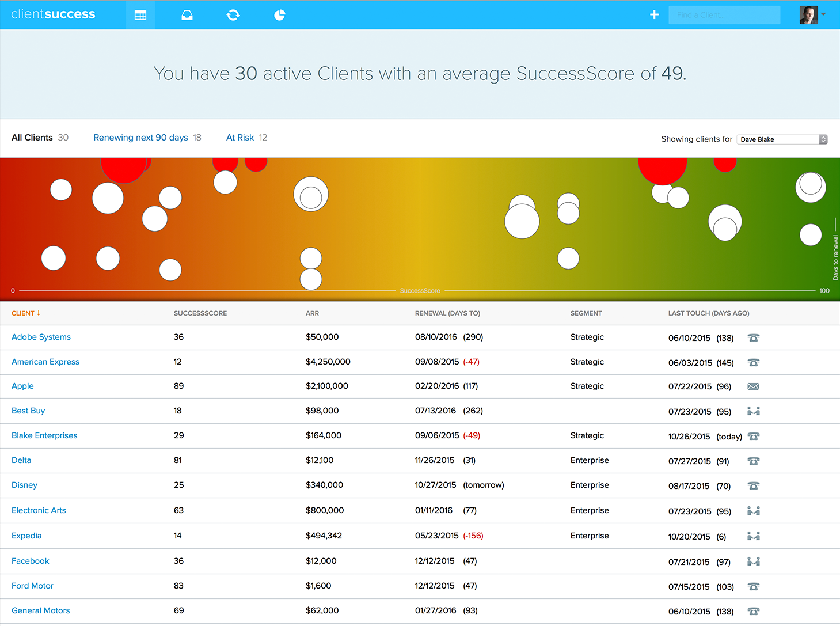Viewport: 840px width, 626px height.
Task: Open the Delta client link
Action: pos(21,460)
